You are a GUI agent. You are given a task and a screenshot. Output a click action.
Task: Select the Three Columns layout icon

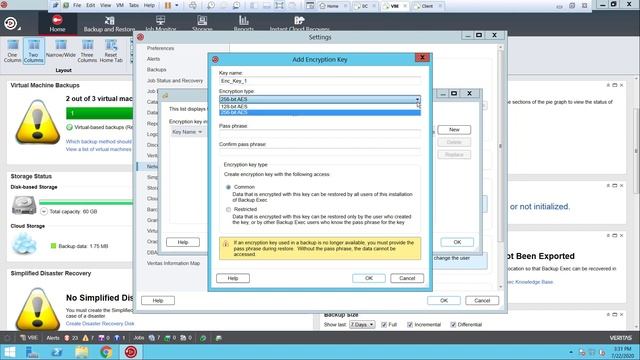tap(87, 51)
